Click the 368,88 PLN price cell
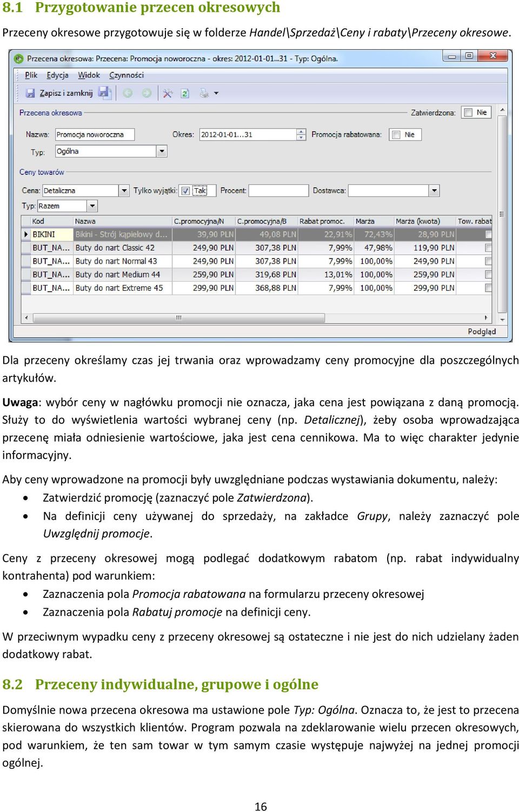This screenshot has height=812, width=519. tap(267, 288)
